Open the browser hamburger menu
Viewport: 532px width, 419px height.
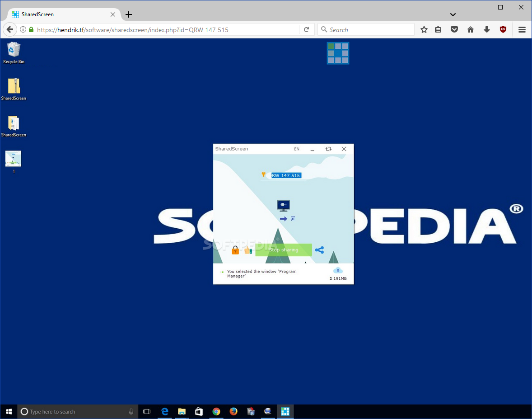point(522,29)
